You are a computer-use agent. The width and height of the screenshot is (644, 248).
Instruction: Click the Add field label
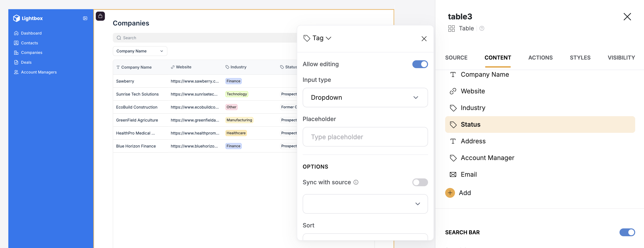tap(465, 193)
